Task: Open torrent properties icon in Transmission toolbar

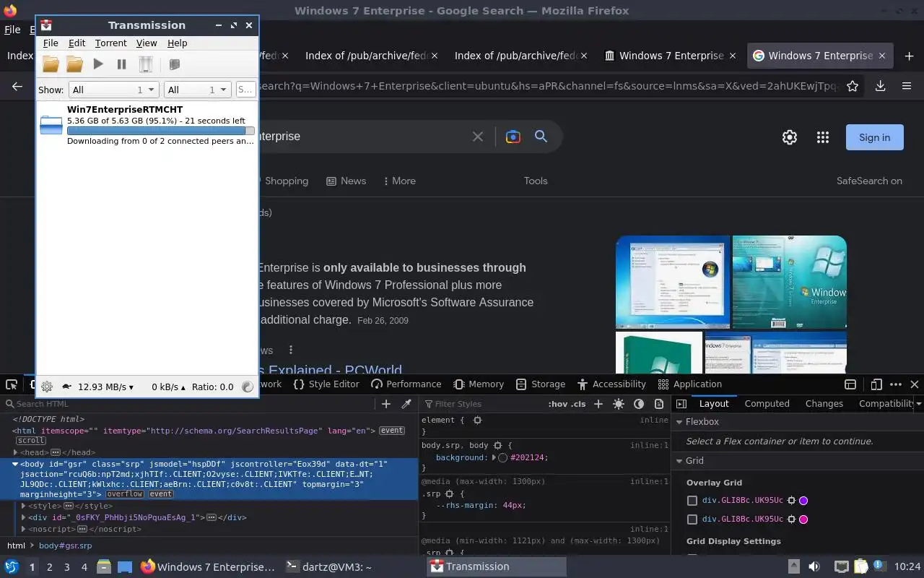Action: coord(174,64)
